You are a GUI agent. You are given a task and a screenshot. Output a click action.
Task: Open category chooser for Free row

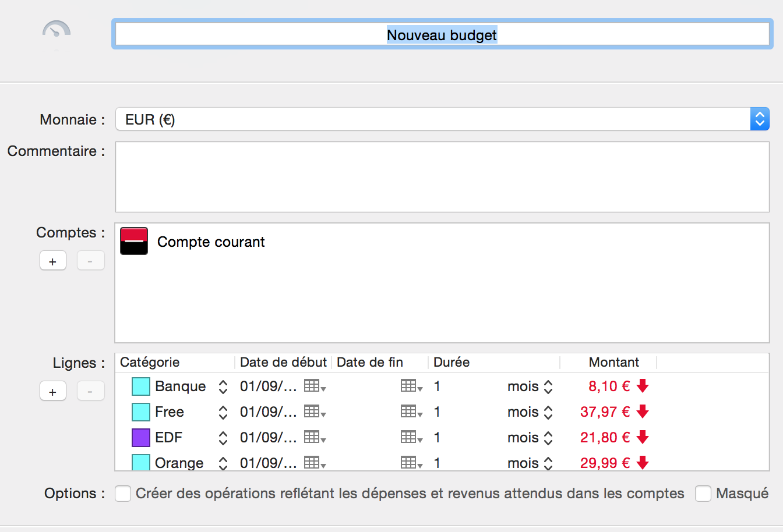tap(223, 412)
